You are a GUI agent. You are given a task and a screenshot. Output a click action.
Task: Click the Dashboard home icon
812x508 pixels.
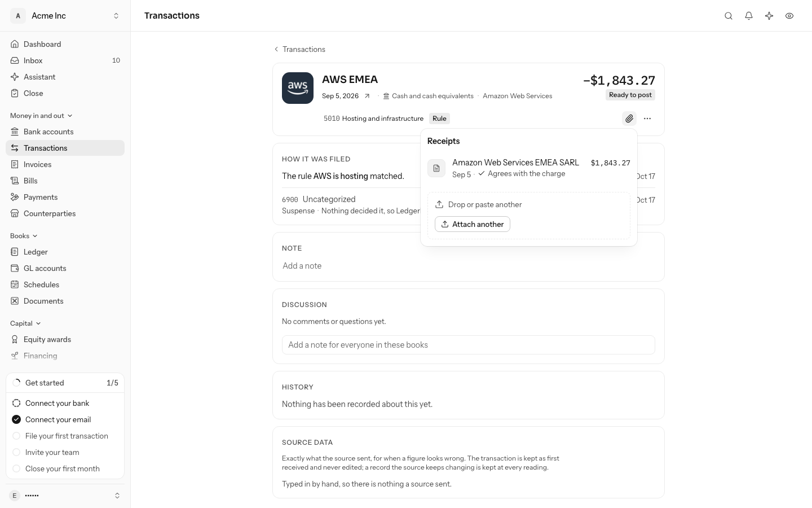pyautogui.click(x=15, y=44)
